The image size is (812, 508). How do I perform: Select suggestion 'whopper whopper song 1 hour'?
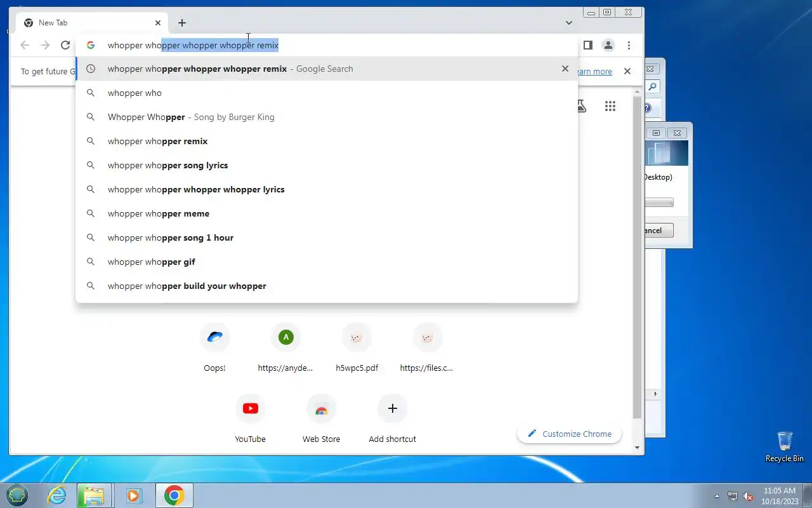[327, 237]
